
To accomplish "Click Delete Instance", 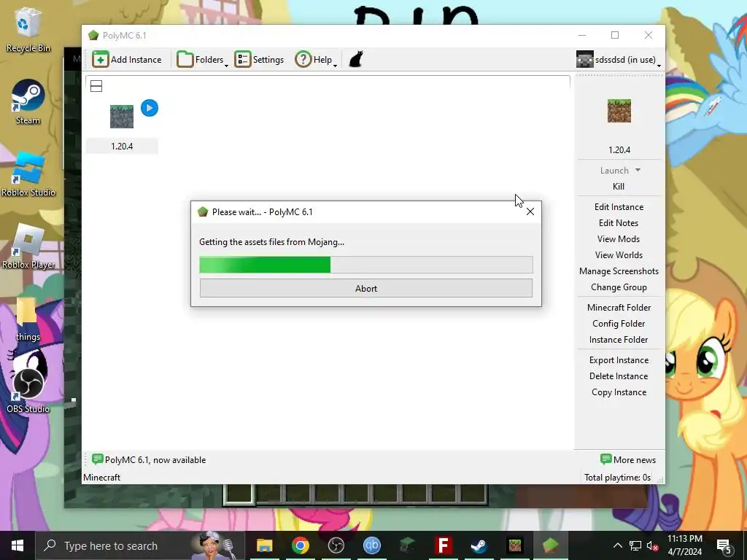I will click(619, 376).
